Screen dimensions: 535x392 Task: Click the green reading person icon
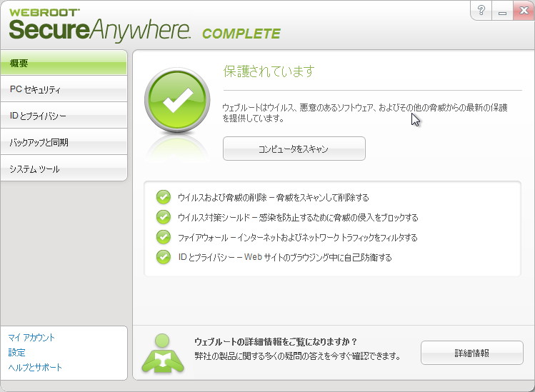coord(163,353)
